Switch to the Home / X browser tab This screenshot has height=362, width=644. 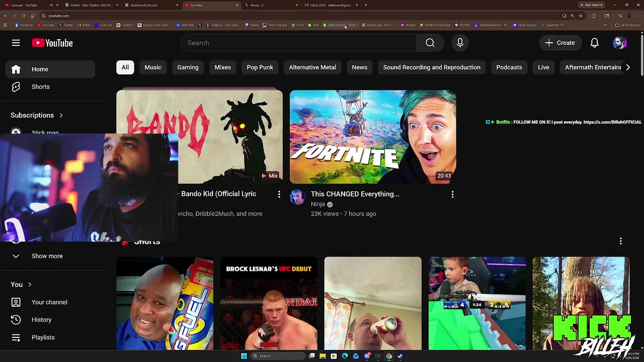pyautogui.click(x=271, y=5)
